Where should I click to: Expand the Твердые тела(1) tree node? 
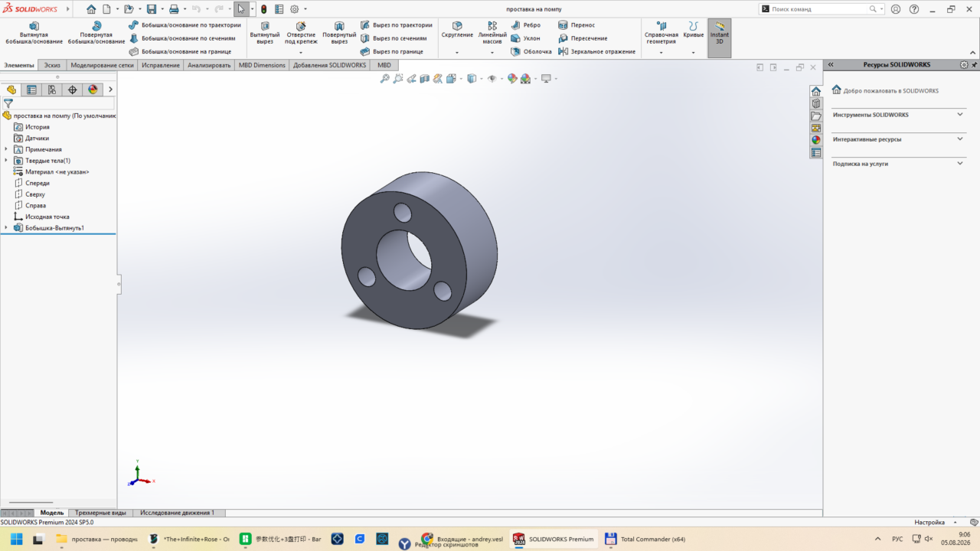point(6,161)
